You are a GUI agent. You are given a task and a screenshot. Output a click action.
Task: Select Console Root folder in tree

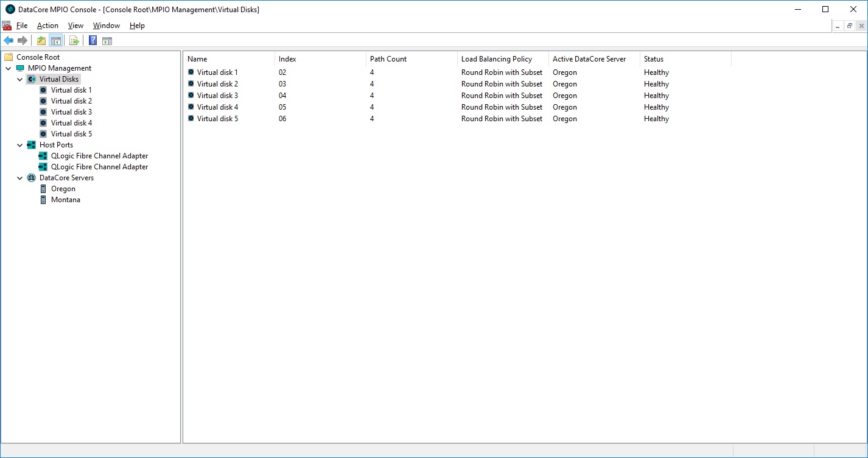click(x=38, y=57)
